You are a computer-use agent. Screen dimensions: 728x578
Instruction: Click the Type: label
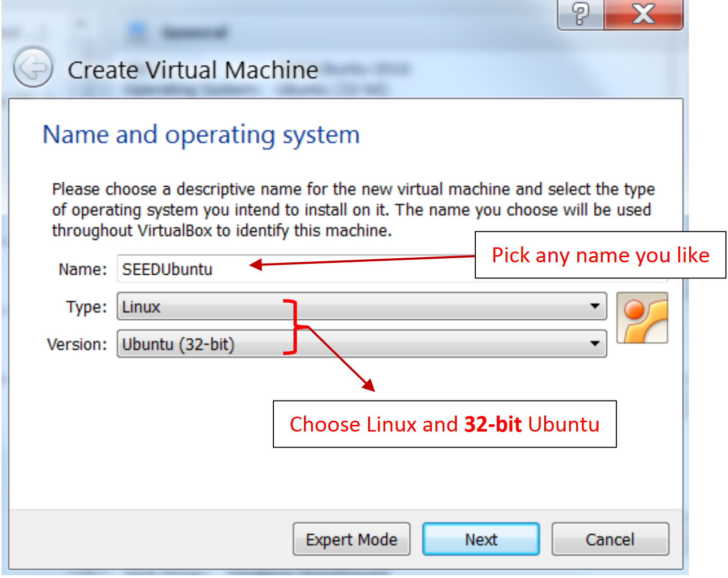click(x=86, y=307)
